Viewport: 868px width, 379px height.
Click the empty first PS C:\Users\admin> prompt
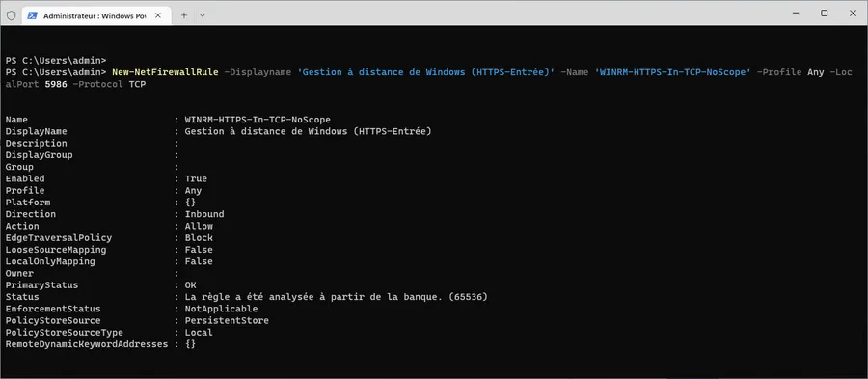[x=55, y=61]
